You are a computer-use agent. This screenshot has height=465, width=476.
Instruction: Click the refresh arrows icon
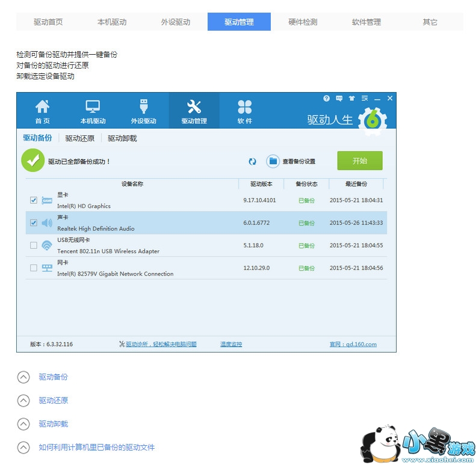point(252,161)
